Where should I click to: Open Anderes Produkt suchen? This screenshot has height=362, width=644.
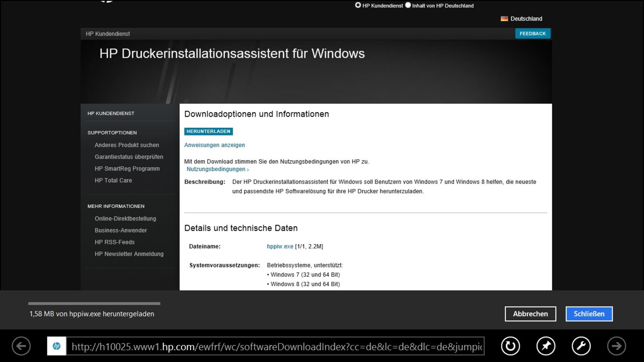(127, 145)
